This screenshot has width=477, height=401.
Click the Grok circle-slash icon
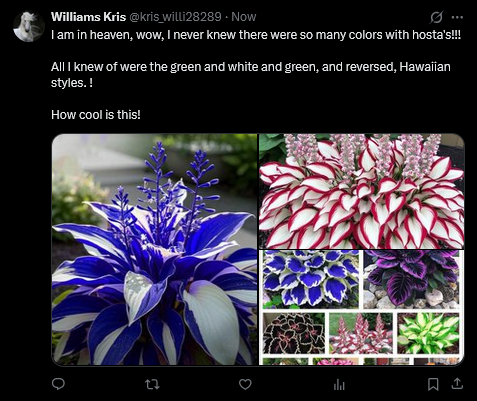coord(436,17)
